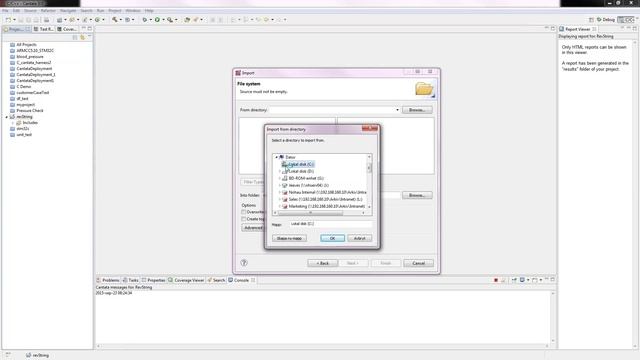
Task: Open the File menu
Action: [x=5, y=11]
